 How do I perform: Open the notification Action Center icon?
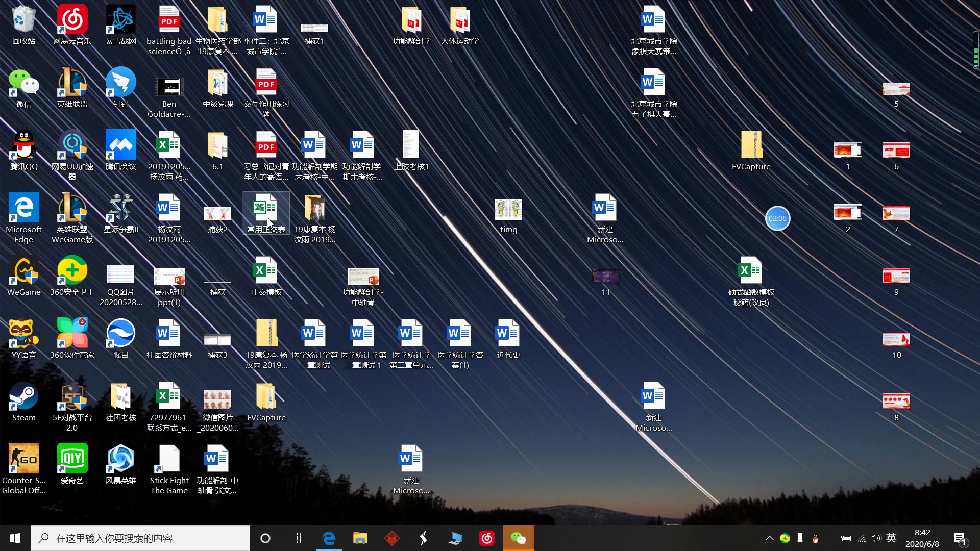click(960, 538)
